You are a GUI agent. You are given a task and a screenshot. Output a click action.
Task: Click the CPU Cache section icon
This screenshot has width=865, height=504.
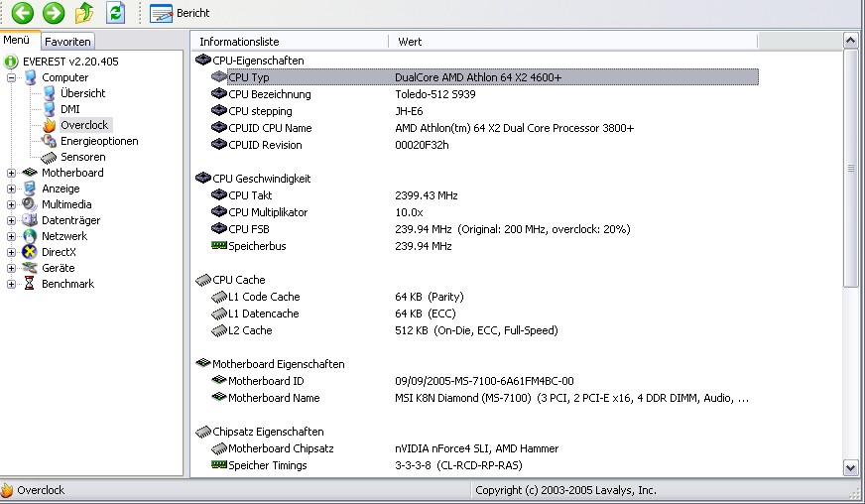tap(203, 280)
